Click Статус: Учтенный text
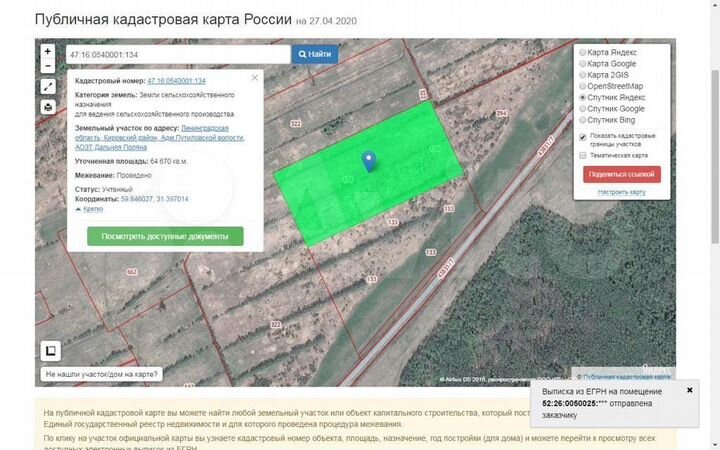This screenshot has height=450, width=720. pos(104,189)
